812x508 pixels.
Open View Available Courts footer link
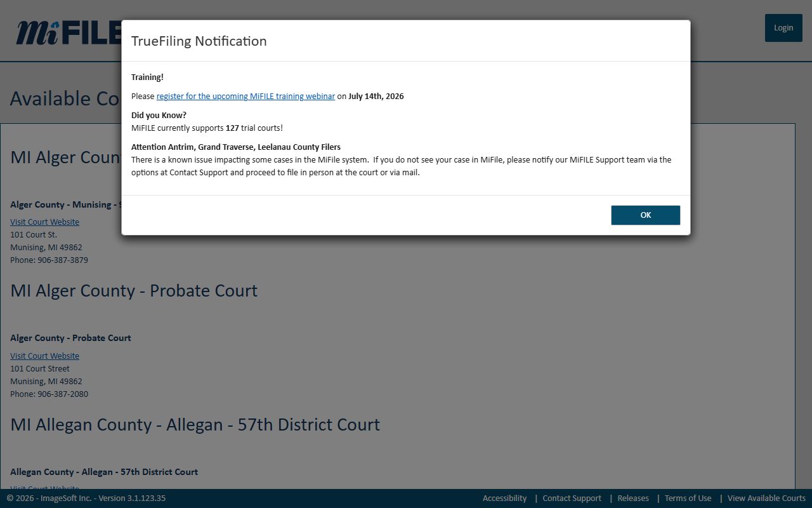766,498
